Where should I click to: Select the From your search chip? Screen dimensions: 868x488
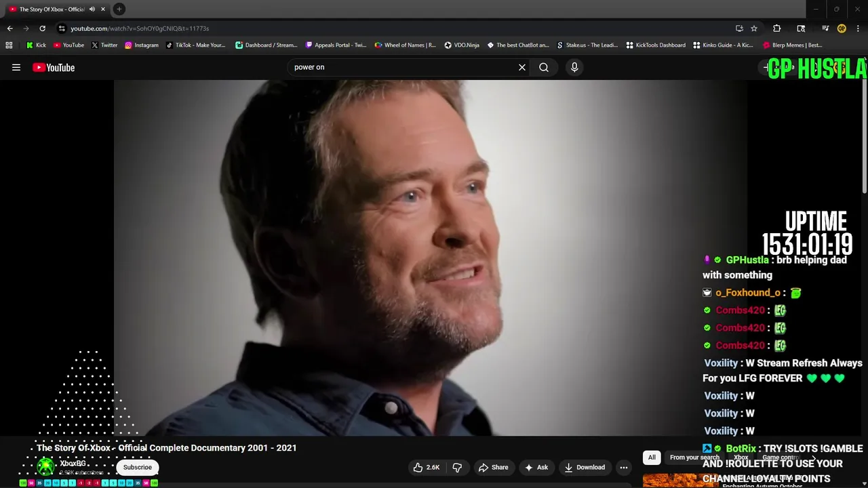tap(694, 457)
